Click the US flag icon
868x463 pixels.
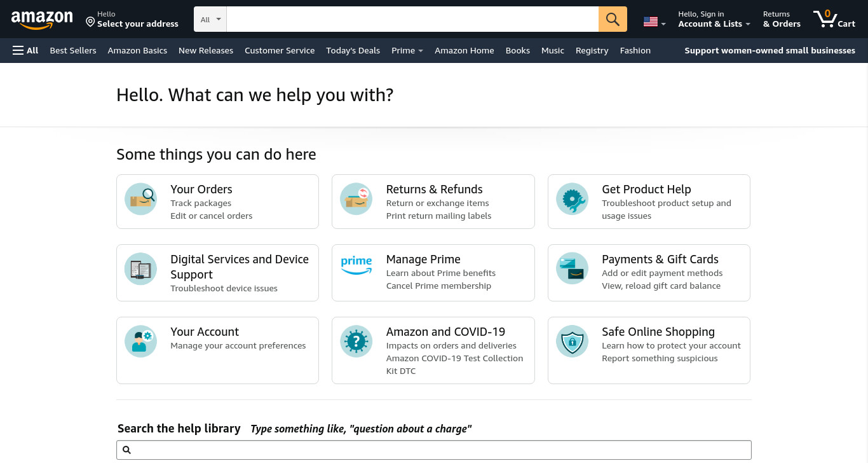click(x=651, y=22)
